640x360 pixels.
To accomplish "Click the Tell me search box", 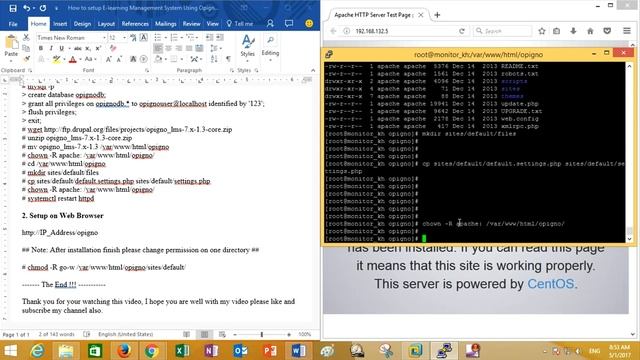I will pyautogui.click(x=240, y=24).
